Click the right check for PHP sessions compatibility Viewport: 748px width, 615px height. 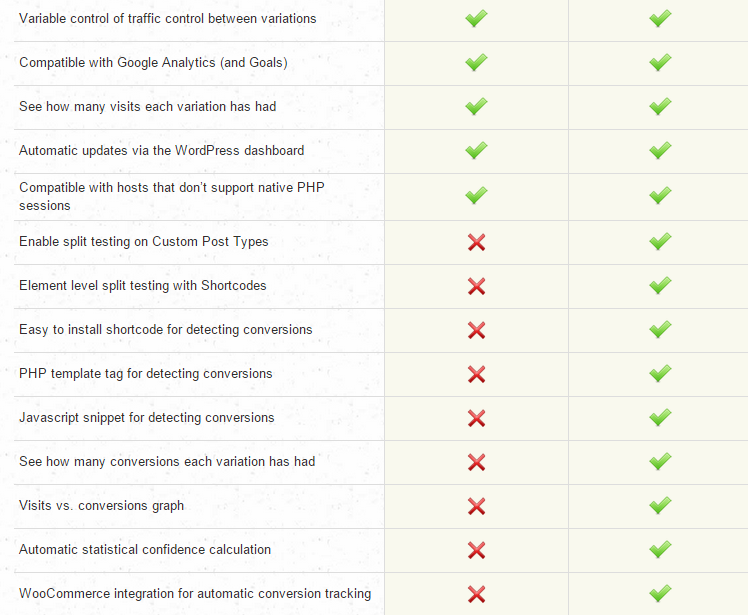pos(660,195)
